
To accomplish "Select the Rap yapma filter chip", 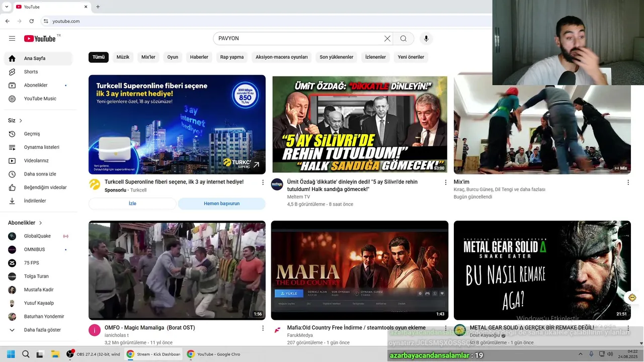I will tap(232, 57).
